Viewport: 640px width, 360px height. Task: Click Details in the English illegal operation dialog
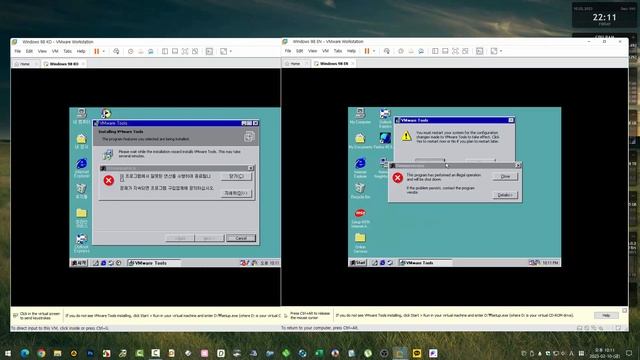[x=505, y=195]
